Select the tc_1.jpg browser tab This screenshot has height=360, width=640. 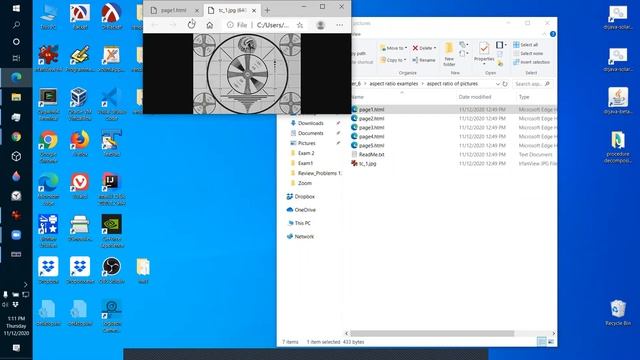point(232,10)
